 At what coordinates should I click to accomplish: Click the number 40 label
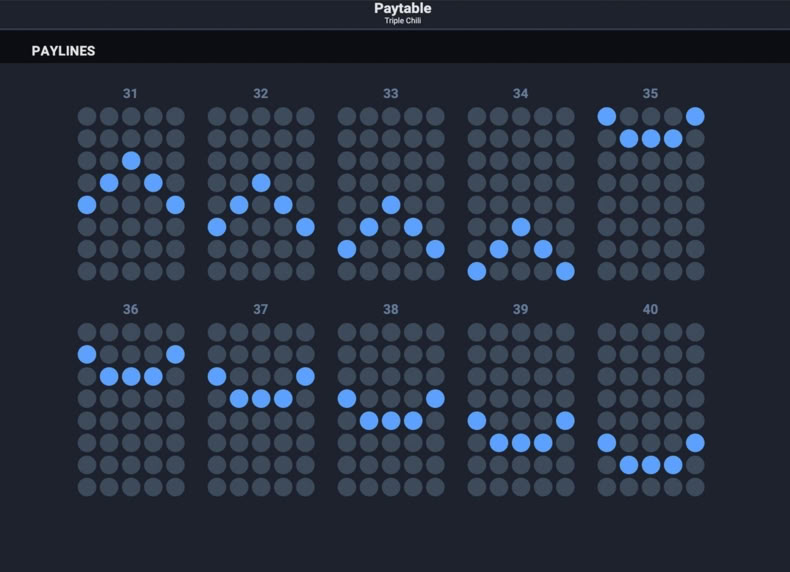tap(650, 309)
